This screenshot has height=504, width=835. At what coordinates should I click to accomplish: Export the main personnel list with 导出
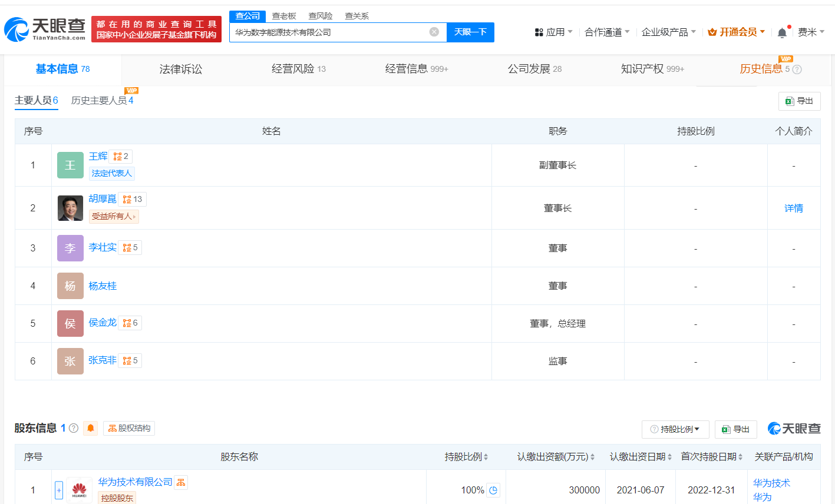point(799,101)
